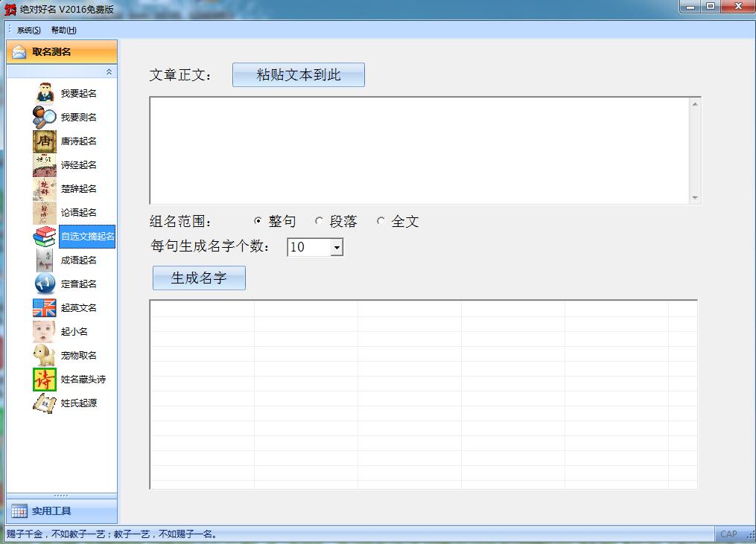Click 粘贴文本到此 button
756x544 pixels.
tap(299, 74)
